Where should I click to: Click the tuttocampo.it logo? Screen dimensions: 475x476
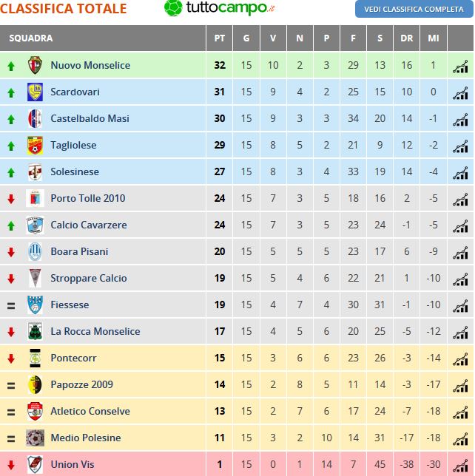(x=219, y=8)
